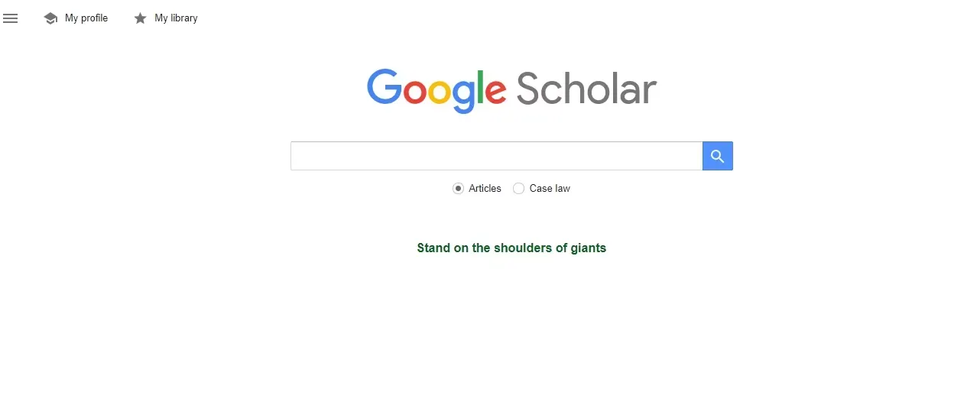This screenshot has width=980, height=418.
Task: Select the Case law radio button
Action: [x=518, y=188]
